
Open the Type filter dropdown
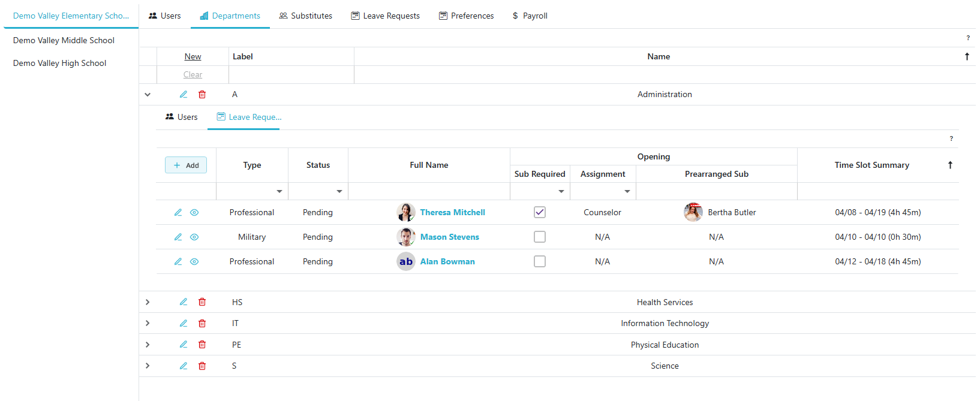coord(279,192)
